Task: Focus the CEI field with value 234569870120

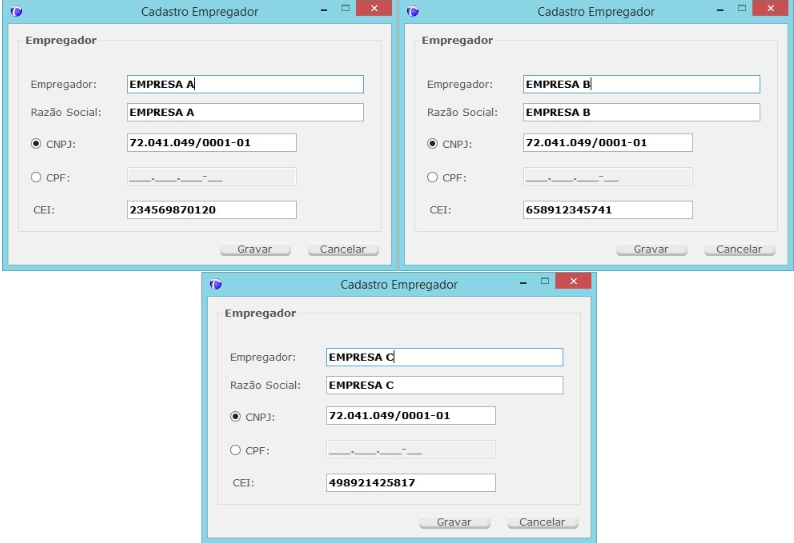Action: pos(212,210)
